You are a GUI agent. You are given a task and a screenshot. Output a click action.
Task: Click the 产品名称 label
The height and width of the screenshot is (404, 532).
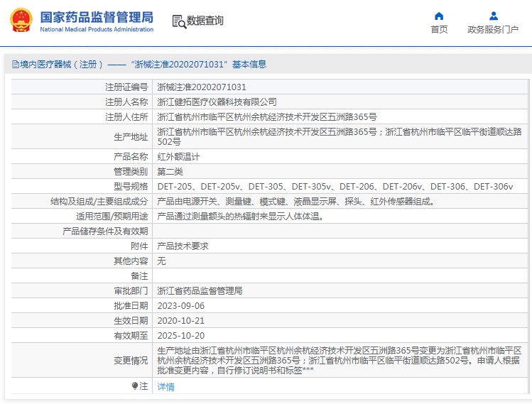[x=131, y=157]
